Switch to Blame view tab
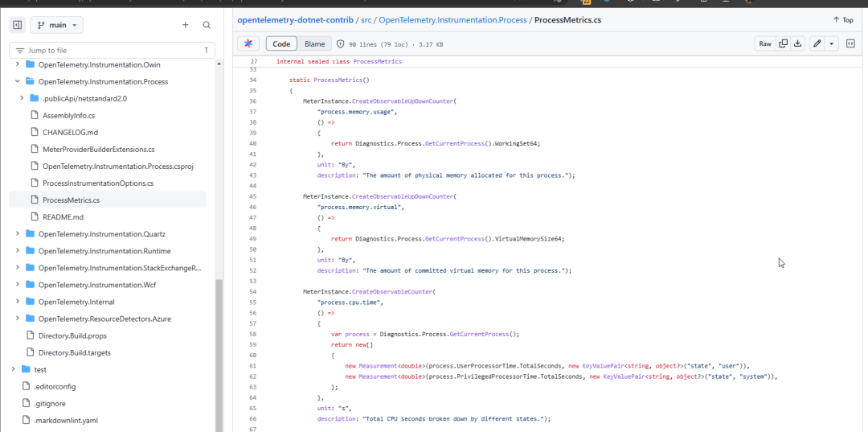This screenshot has width=868, height=432. click(x=314, y=43)
